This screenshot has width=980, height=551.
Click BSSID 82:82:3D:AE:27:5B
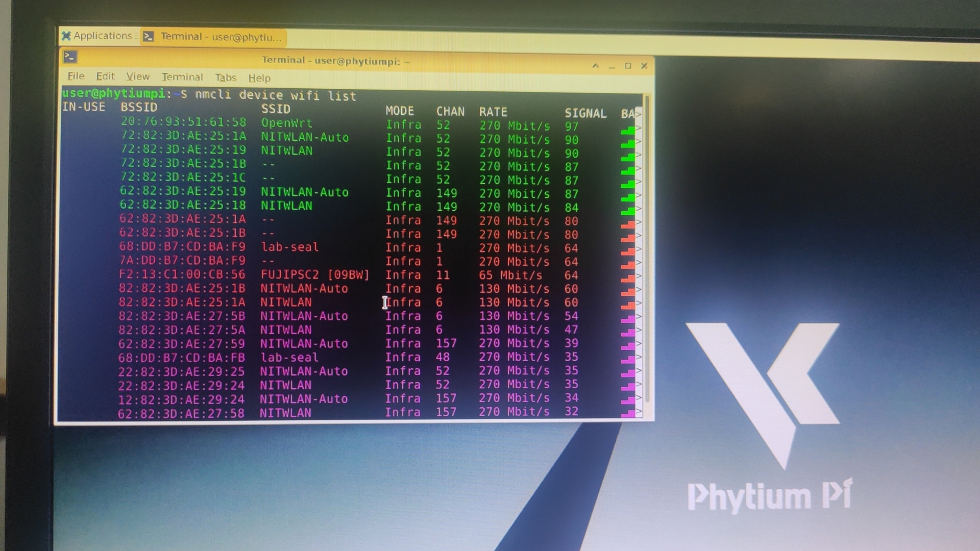coord(182,316)
